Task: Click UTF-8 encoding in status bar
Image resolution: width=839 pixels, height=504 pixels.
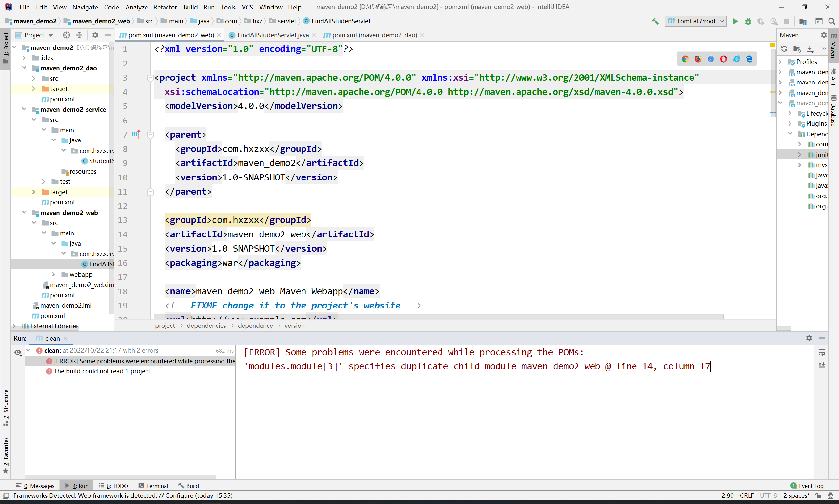Action: (x=768, y=495)
